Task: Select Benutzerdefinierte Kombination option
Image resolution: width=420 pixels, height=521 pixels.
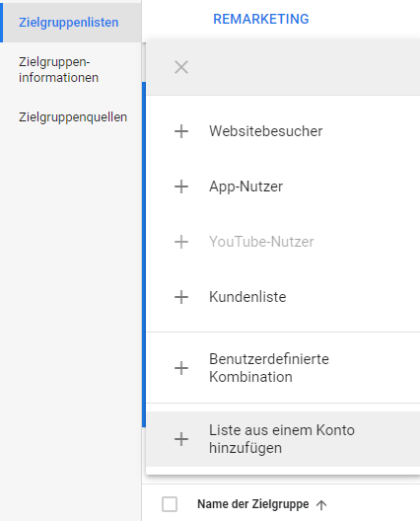Action: coord(283,368)
